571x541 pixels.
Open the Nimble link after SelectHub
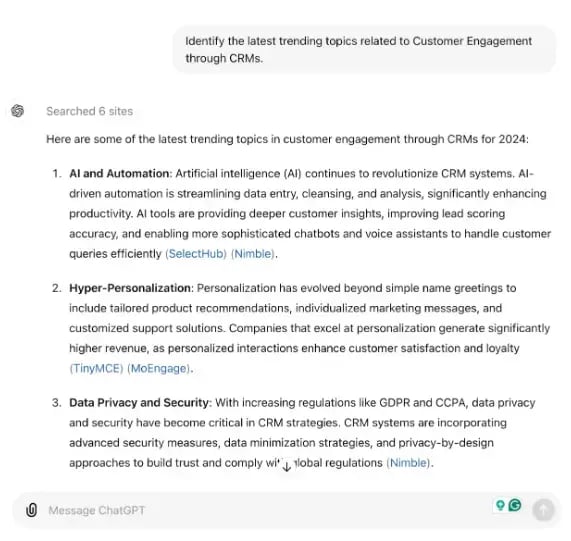click(253, 254)
